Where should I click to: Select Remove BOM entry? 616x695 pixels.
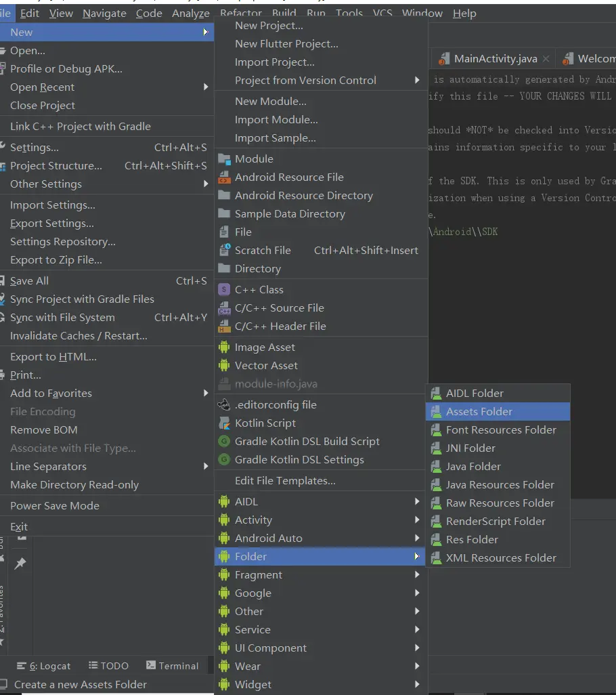click(107, 430)
